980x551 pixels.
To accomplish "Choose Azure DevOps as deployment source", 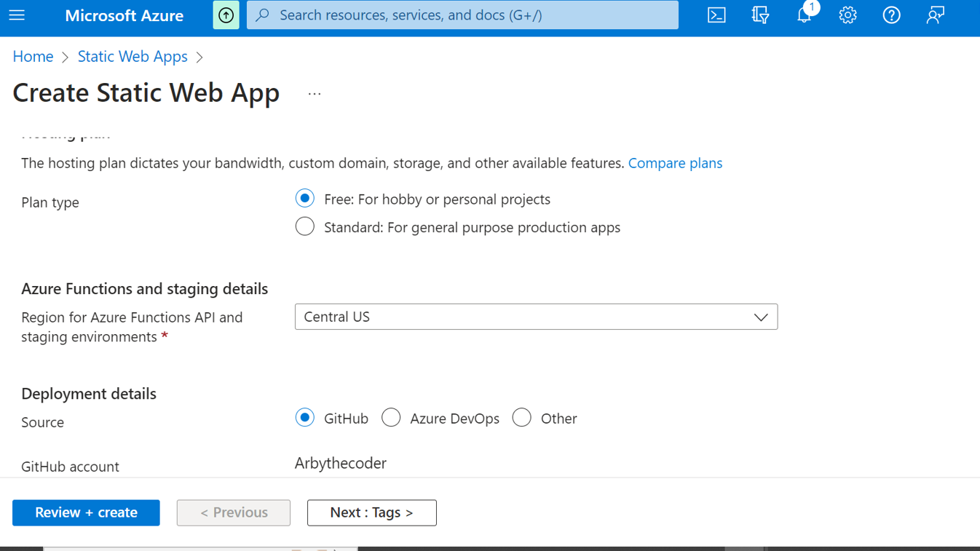I will coord(391,418).
